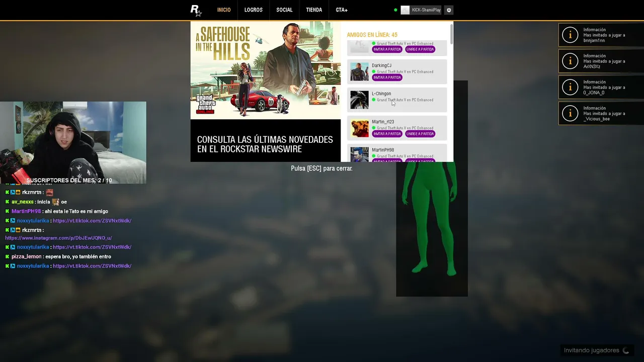Click the friends list scrollbar
This screenshot has height=362, width=644.
pos(452,34)
